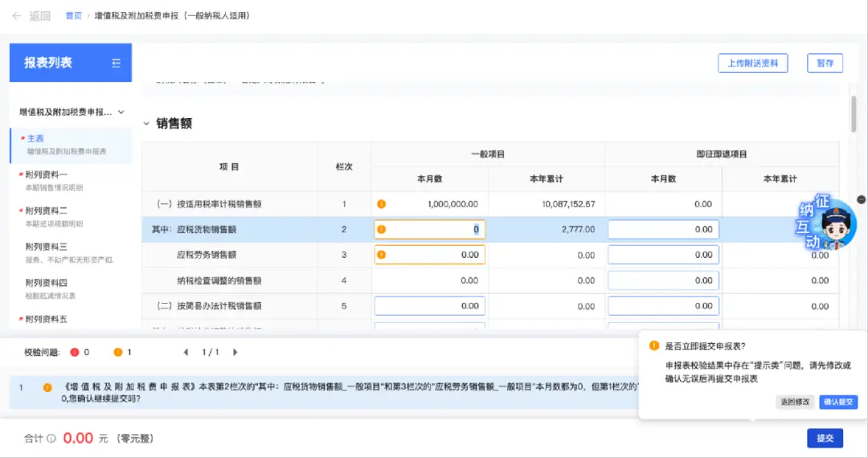Hide the 征纳互动 floating widget minus icon
Screen dimensions: 868x458
861,200
